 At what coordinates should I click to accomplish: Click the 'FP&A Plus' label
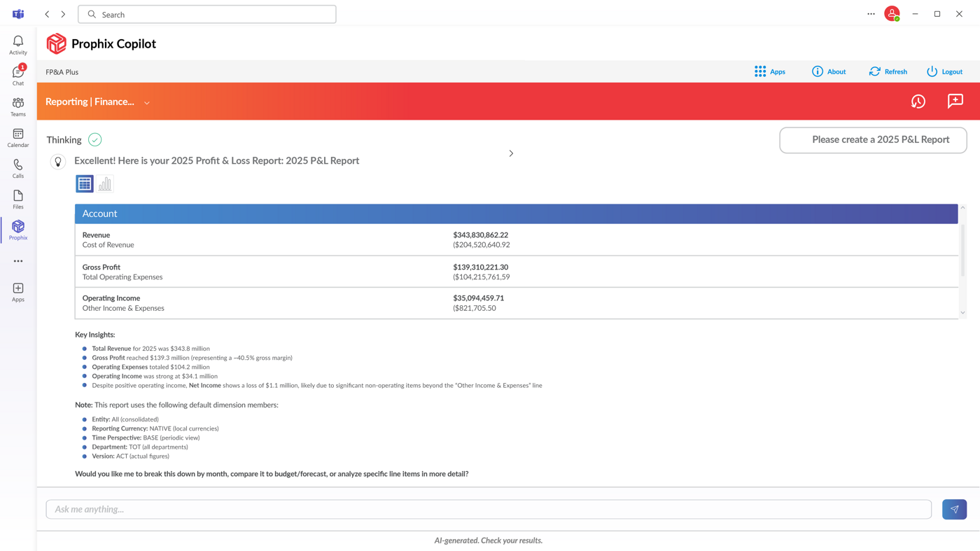(62, 72)
